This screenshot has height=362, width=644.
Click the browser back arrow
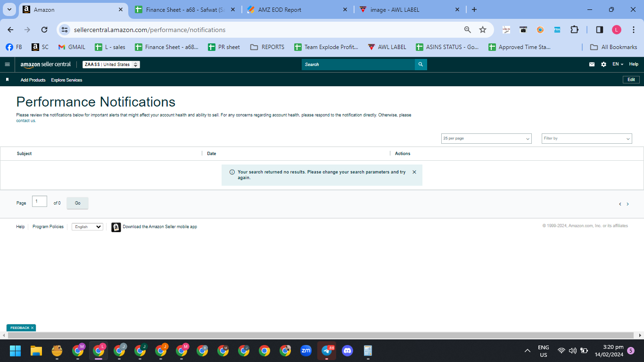pos(10,30)
